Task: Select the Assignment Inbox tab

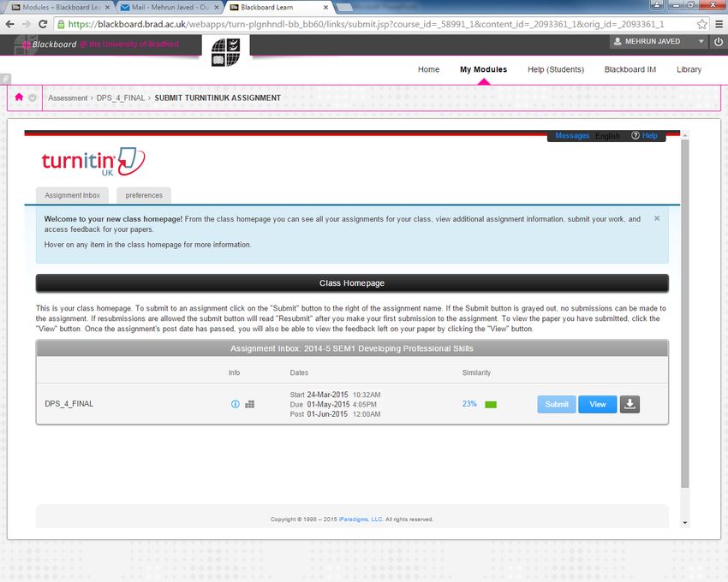Action: coord(73,195)
